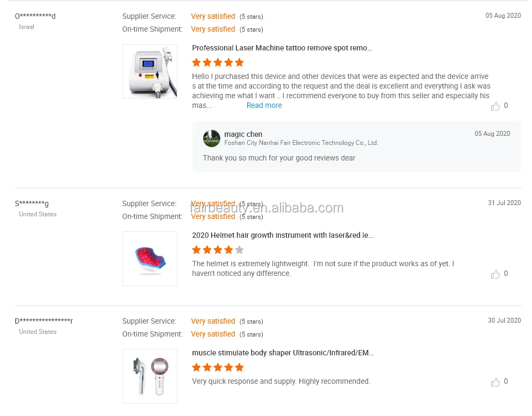Click supplier name magic chen
Viewport: 532px width, 416px height.
coord(243,134)
